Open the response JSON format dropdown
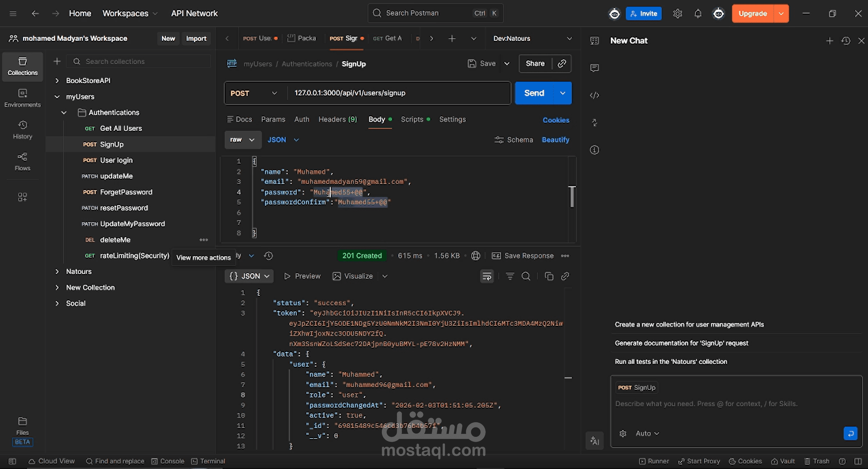Viewport: 868px width, 469px height. pos(249,276)
